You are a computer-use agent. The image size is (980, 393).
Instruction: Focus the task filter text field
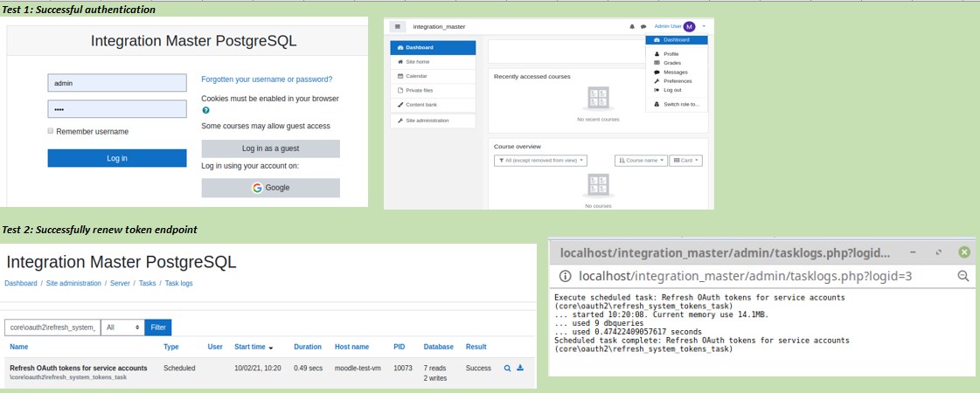tap(52, 327)
